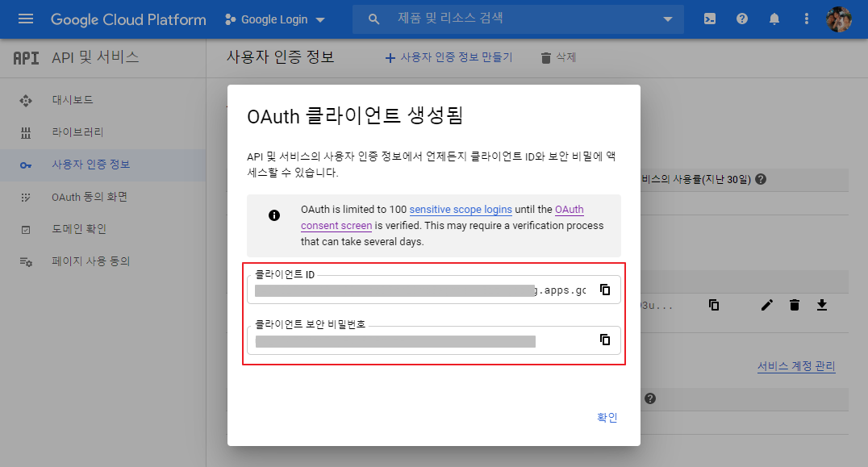This screenshot has width=868, height=467.
Task: Click the 삭제 delete button
Action: (558, 57)
